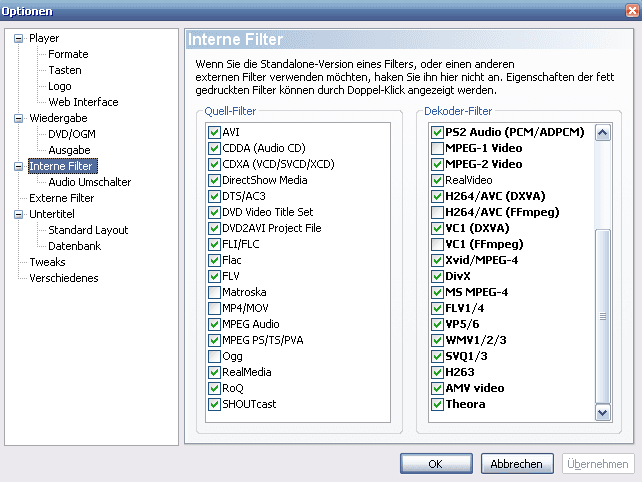Collapse the Untertitel tree node
The height and width of the screenshot is (482, 642).
[x=18, y=214]
